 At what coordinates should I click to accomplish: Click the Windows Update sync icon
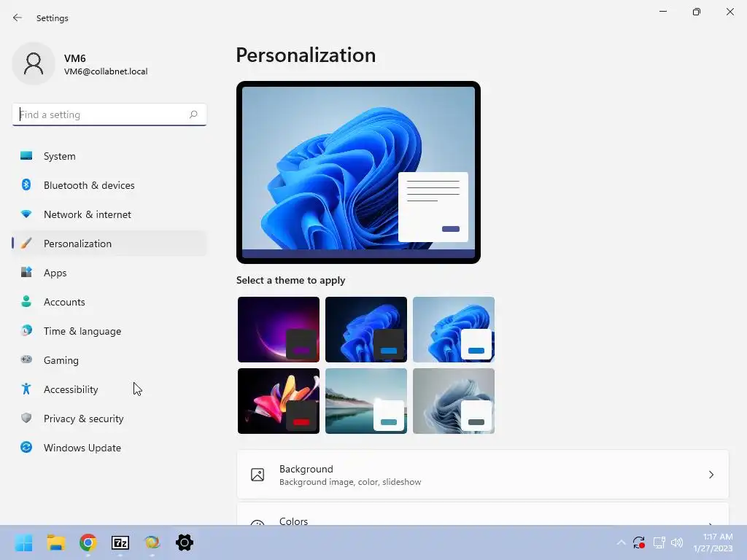[x=26, y=447]
